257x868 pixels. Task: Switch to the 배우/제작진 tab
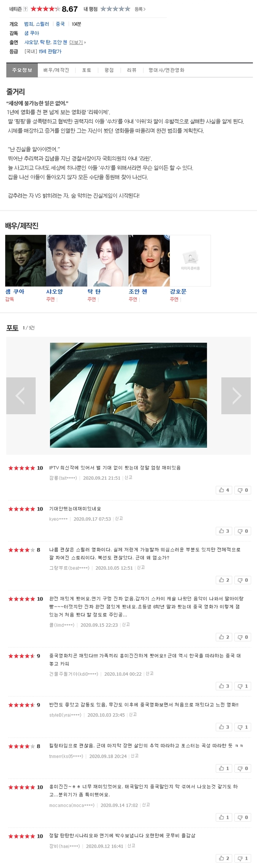(x=56, y=70)
